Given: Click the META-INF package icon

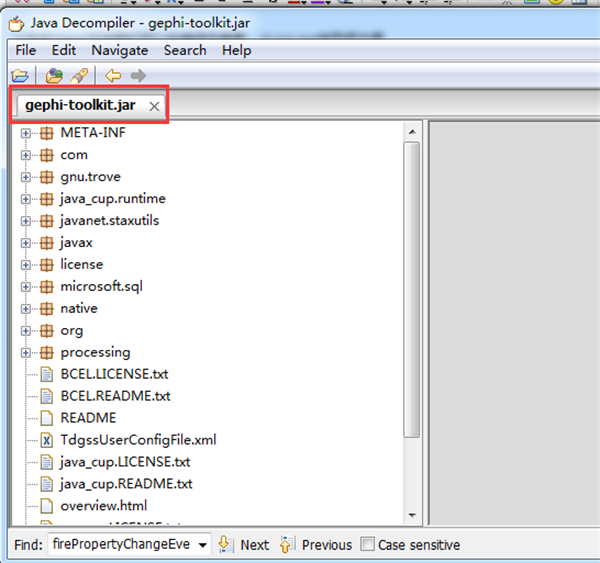Looking at the screenshot, I should (x=47, y=133).
